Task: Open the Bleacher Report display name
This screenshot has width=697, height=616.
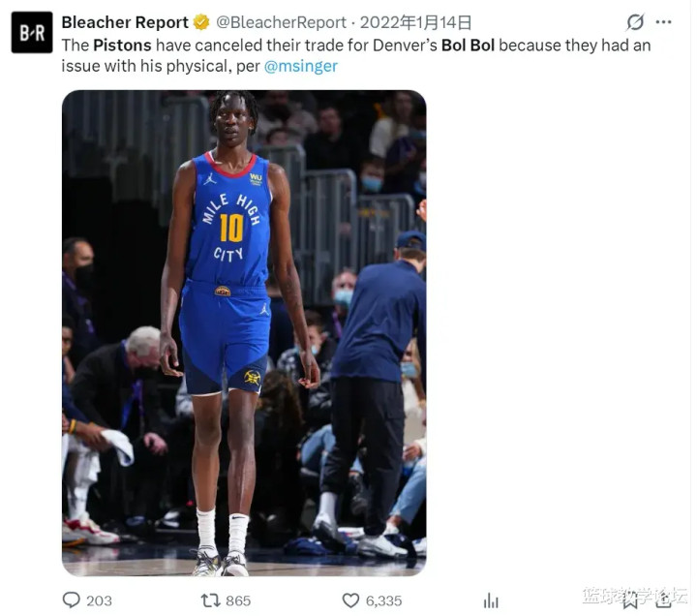Action: coord(125,22)
